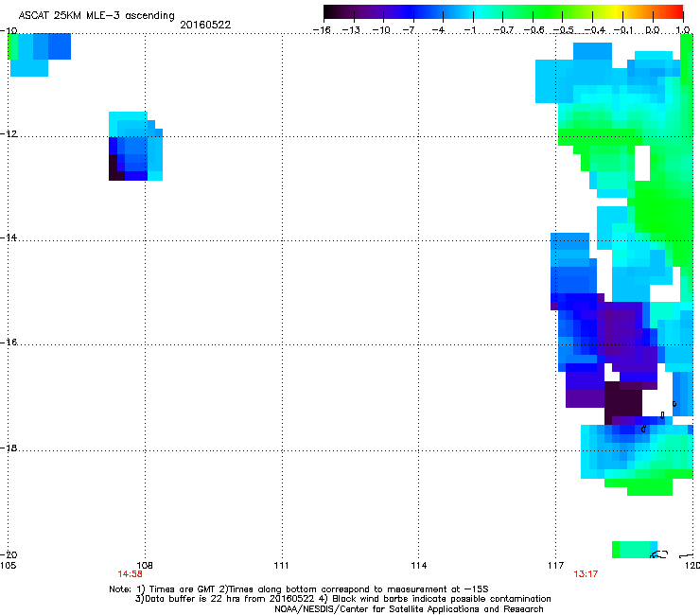This screenshot has width=700, height=615.
Task: Click the date label 20160522
Action: pos(205,25)
